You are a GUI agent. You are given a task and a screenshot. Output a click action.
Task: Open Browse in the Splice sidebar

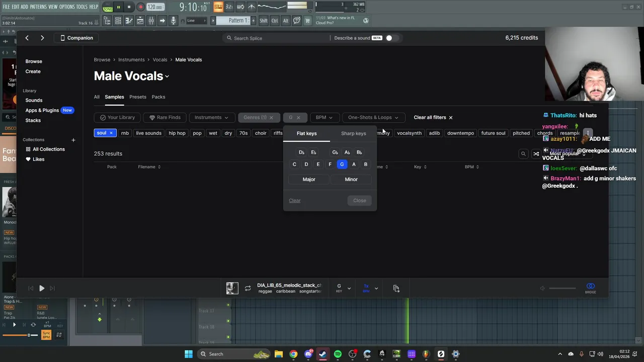click(x=34, y=61)
